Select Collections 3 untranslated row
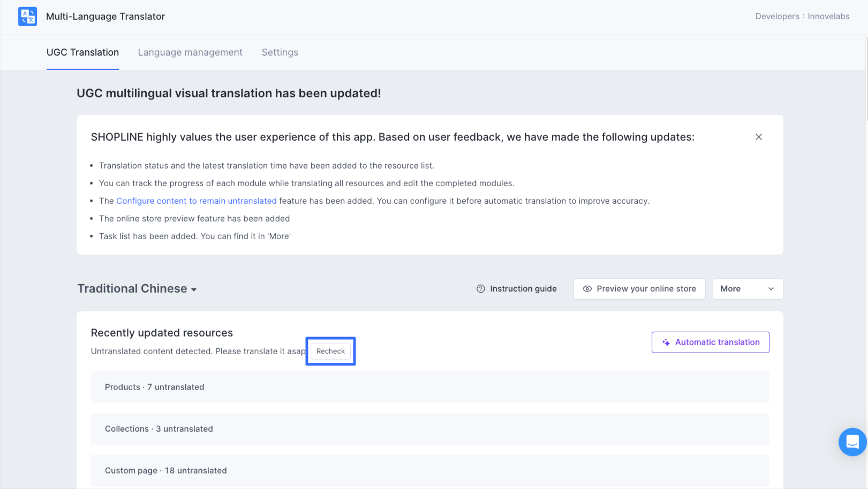This screenshot has width=868, height=489. [x=429, y=429]
